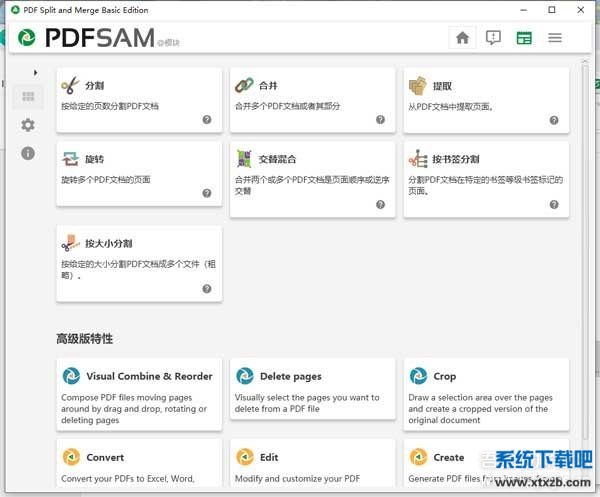This screenshot has height=497, width=600.
Task: Open the hamburger menu
Action: point(554,38)
